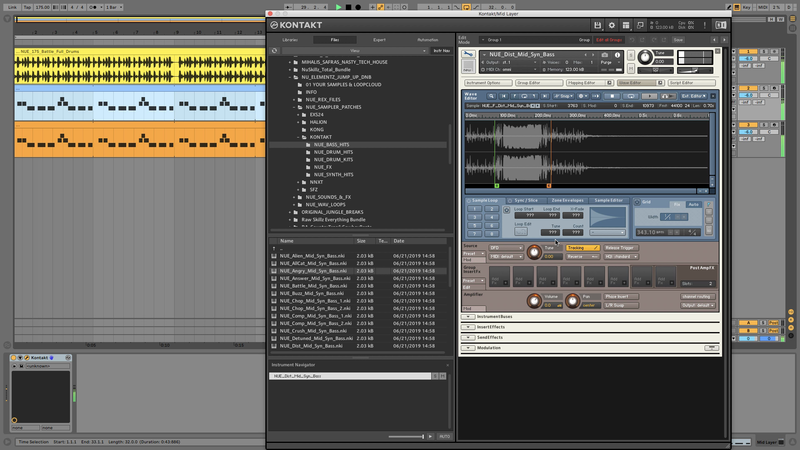
Task: Switch to the Zone Envelopes tab
Action: (x=566, y=201)
